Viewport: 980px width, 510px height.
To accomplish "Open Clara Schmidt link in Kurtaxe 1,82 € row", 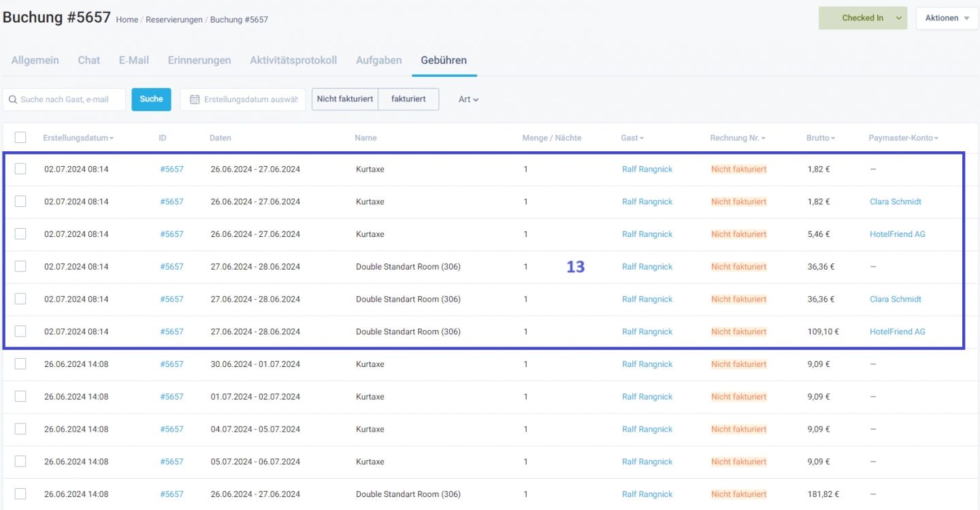I will tap(896, 202).
